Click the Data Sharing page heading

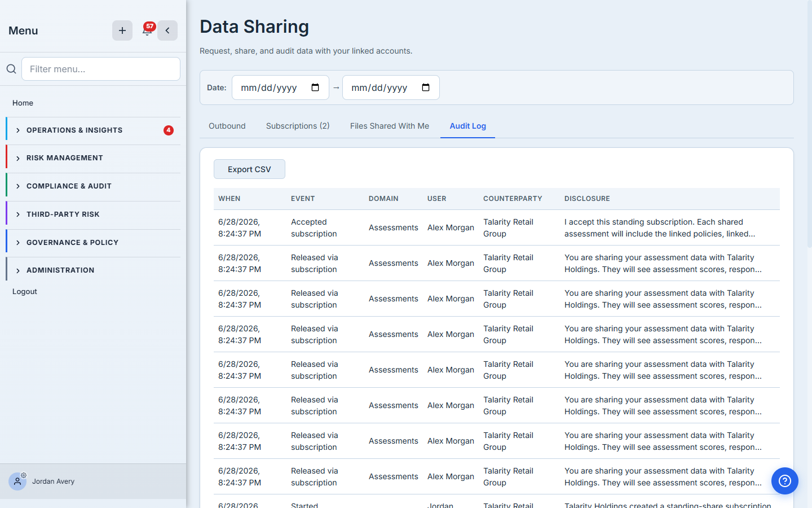point(254,27)
